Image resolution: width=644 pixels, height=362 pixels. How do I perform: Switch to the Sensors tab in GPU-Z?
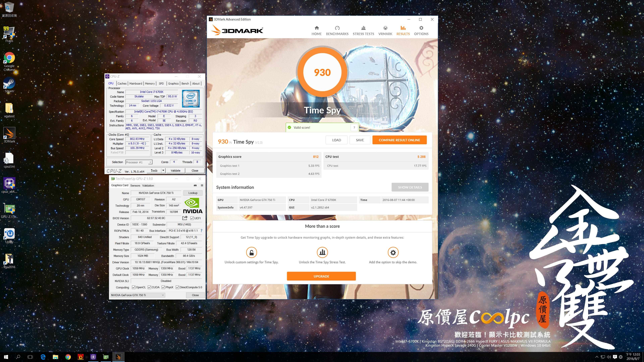pyautogui.click(x=135, y=185)
